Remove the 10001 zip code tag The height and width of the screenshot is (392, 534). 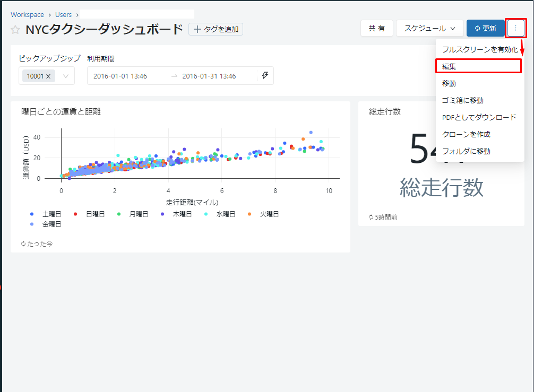tap(48, 76)
